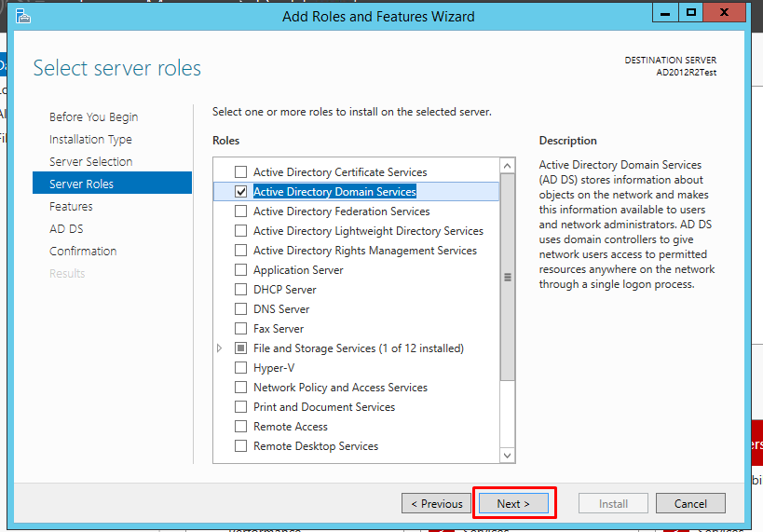Screen dimensions: 763x532
Task: Enable the DHCP Server role
Action: pos(240,289)
